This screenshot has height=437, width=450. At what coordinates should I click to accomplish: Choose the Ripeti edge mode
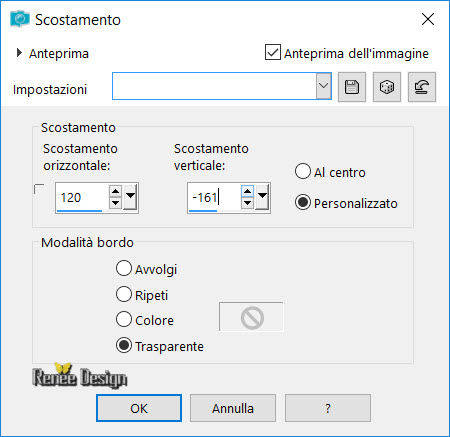click(124, 294)
